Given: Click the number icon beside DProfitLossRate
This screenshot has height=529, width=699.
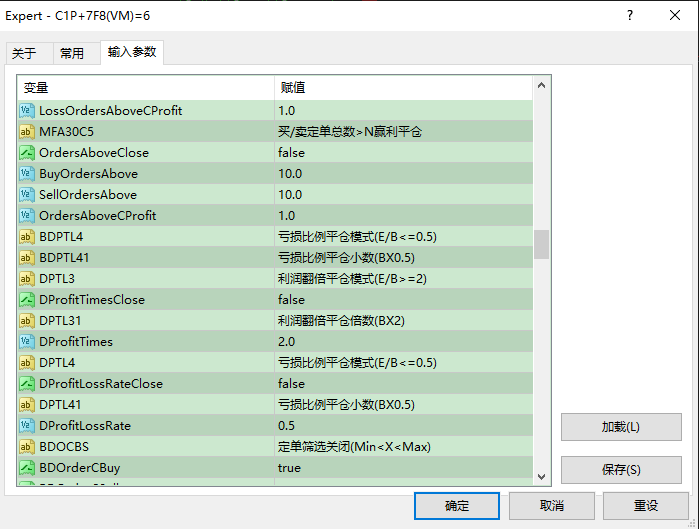Looking at the screenshot, I should point(27,426).
